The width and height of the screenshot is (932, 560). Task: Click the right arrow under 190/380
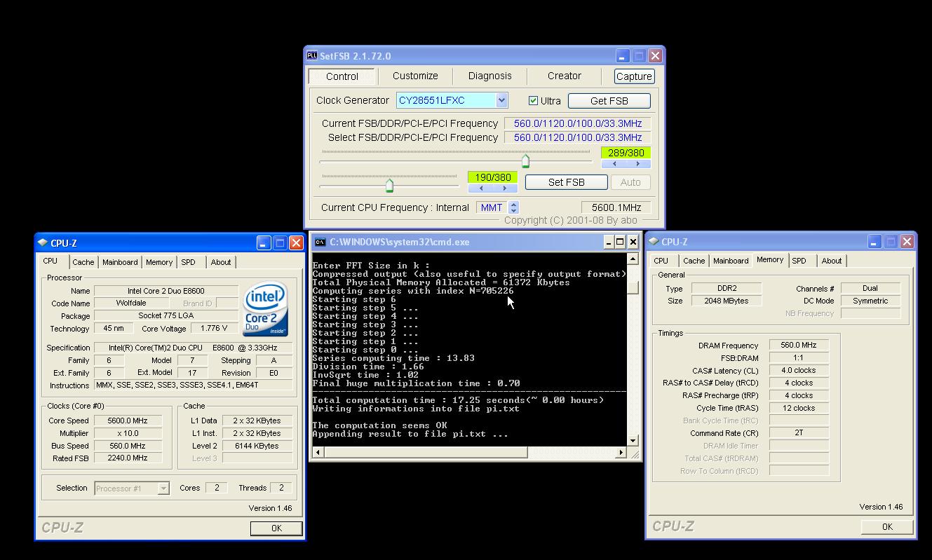504,189
